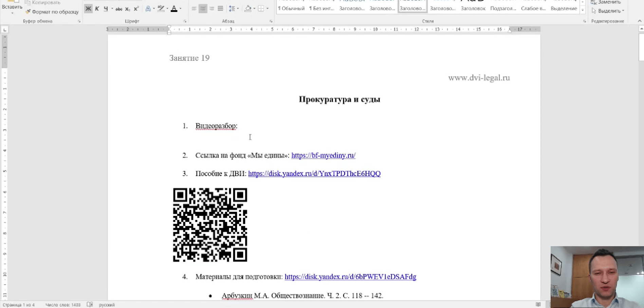Click the QR code image

(x=210, y=225)
